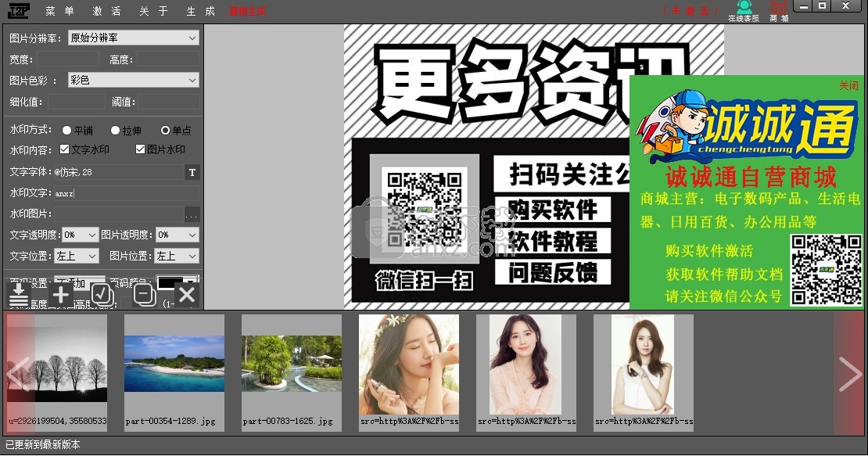Click the red 直接生成 direct generate item
Screen dimensions: 868x456
[247, 11]
